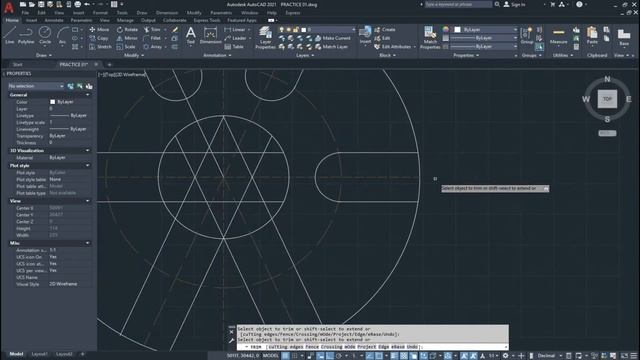Select the Polyline tool
The height and width of the screenshot is (360, 640).
point(26,35)
